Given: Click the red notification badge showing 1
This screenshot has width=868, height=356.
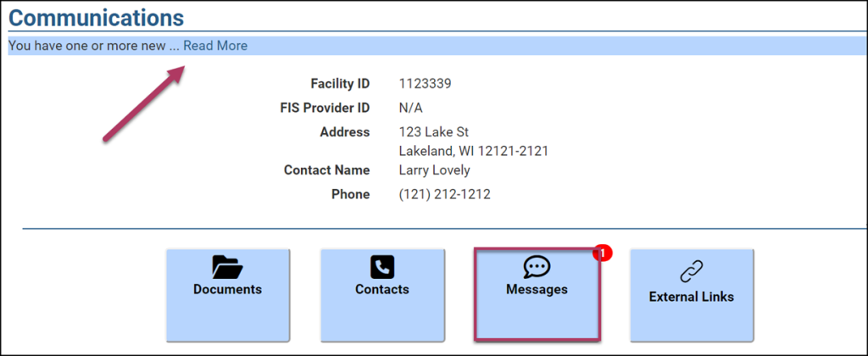Looking at the screenshot, I should 602,253.
